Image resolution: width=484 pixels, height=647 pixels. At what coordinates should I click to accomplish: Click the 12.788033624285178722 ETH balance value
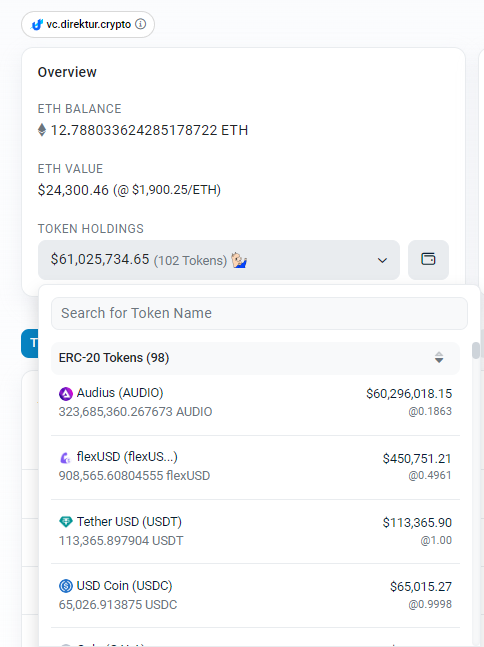coord(149,130)
